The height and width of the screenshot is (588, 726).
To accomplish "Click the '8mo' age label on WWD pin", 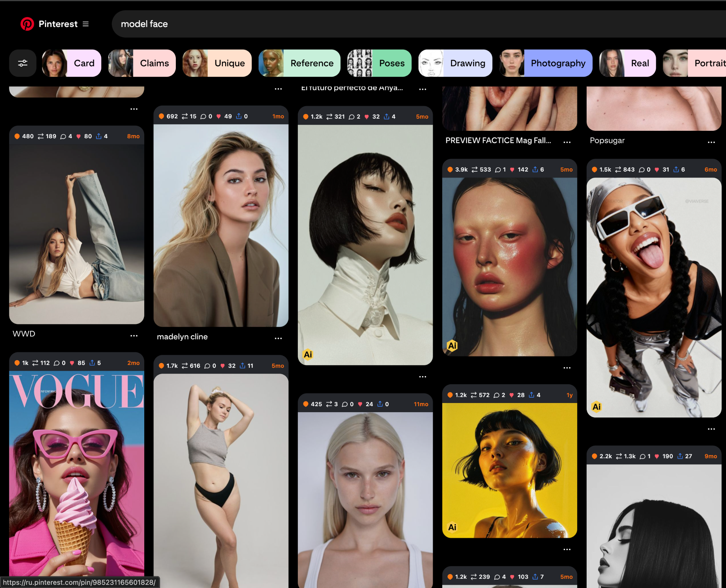I will click(x=133, y=136).
